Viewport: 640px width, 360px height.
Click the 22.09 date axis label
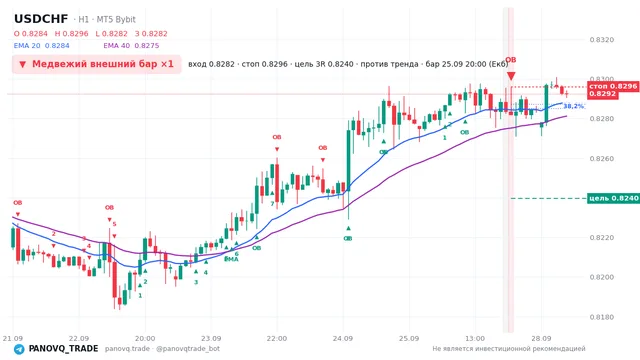tap(79, 338)
